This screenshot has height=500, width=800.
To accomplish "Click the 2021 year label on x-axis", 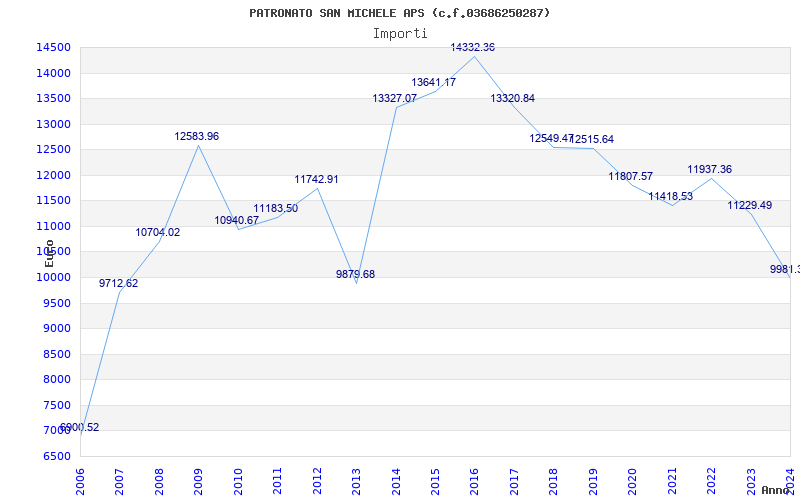I will pyautogui.click(x=672, y=482).
